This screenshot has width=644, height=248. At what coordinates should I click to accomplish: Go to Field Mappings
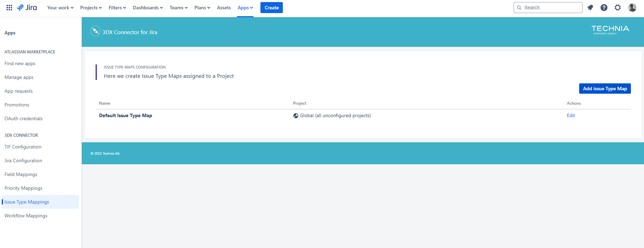(21, 174)
